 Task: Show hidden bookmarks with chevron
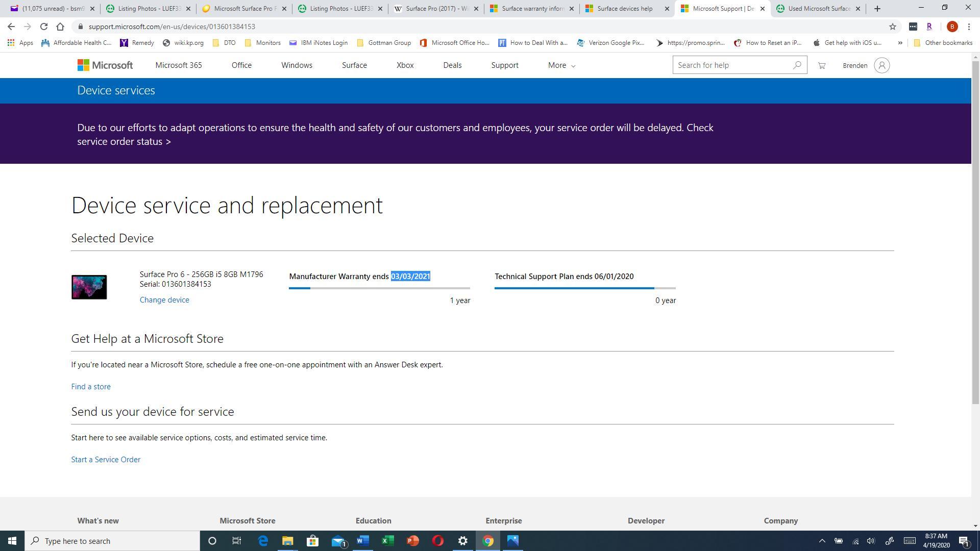tap(900, 43)
